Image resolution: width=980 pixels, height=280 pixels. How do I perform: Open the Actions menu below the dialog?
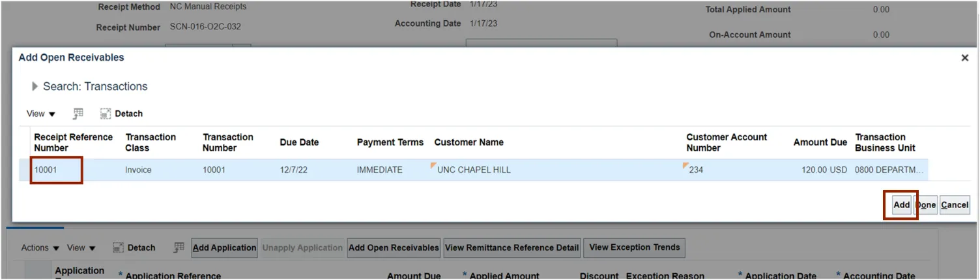[x=40, y=248]
